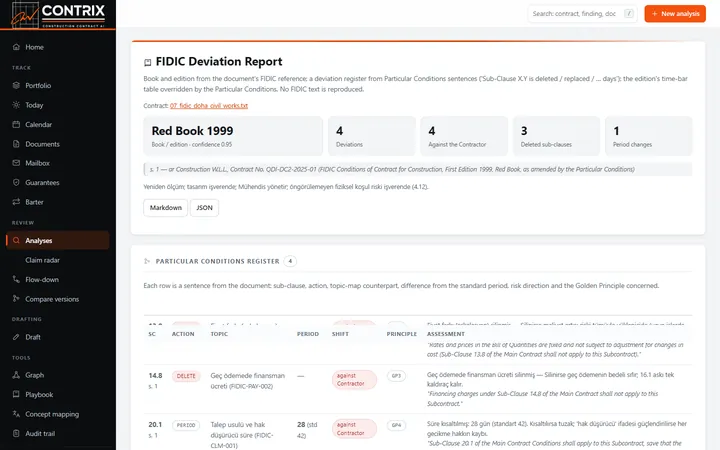Screen dimensions: 720x450
Task: Open contract file 07_fidic_doha_civil_works.txt link
Action: point(208,106)
